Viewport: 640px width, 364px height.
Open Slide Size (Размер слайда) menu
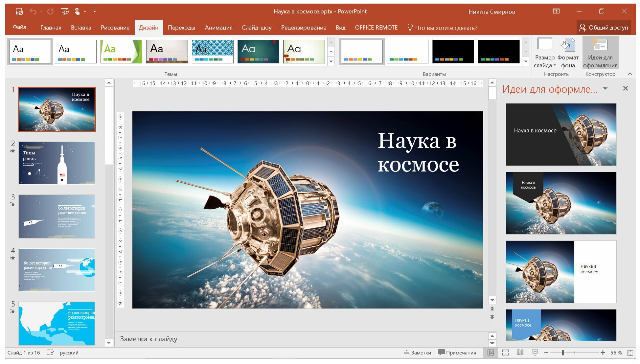(544, 53)
